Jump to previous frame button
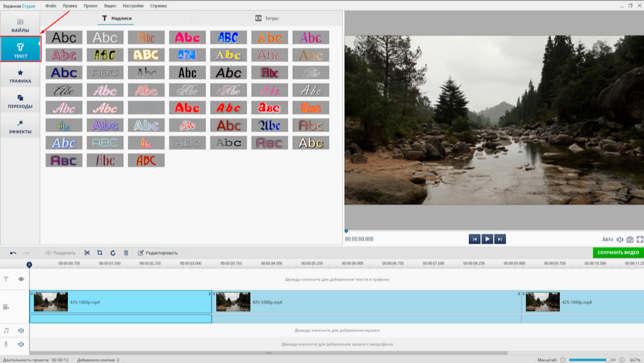644x363 pixels. [475, 239]
